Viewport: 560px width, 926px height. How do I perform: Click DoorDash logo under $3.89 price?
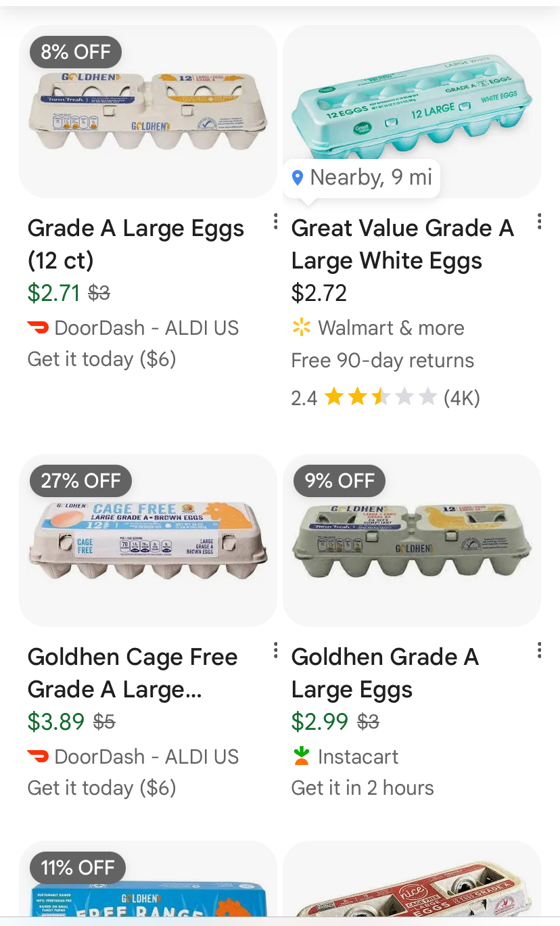[x=38, y=756]
